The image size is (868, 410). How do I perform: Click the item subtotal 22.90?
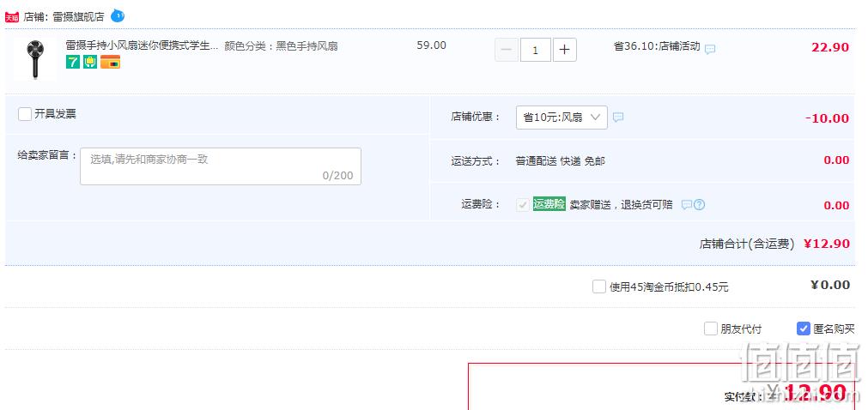point(830,47)
